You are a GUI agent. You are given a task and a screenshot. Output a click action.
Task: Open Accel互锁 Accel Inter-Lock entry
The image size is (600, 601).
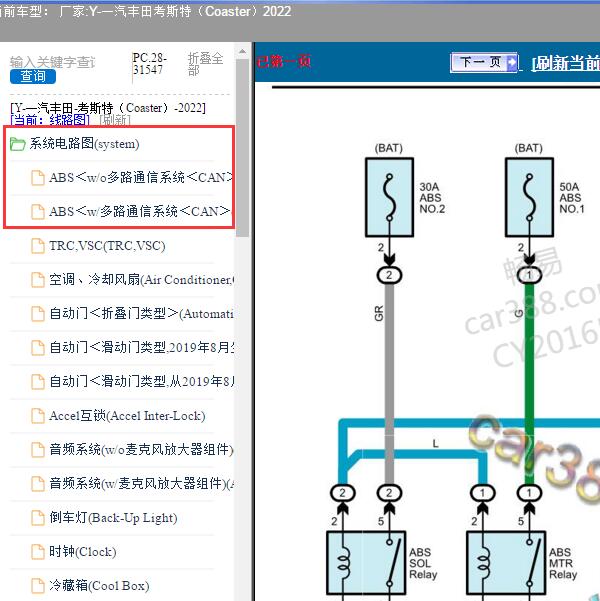tap(127, 416)
